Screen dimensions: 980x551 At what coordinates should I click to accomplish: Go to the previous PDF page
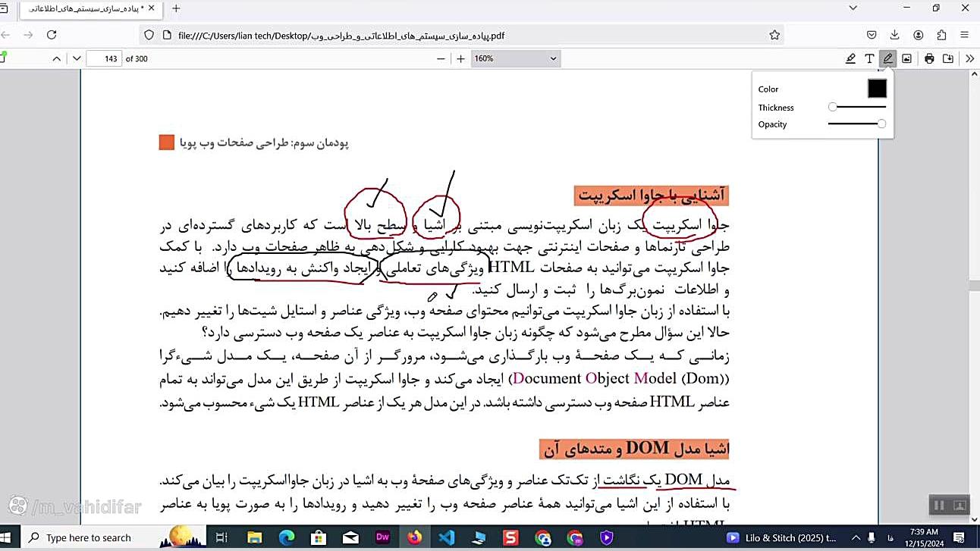56,58
